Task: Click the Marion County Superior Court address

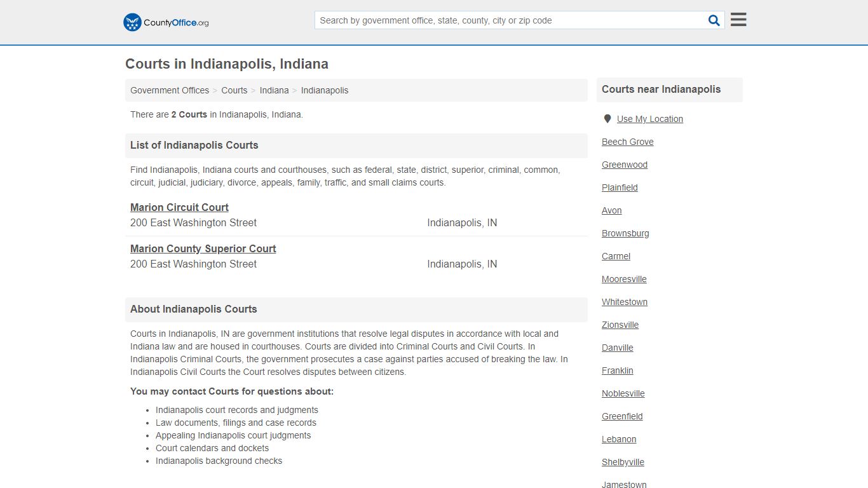Action: [193, 264]
